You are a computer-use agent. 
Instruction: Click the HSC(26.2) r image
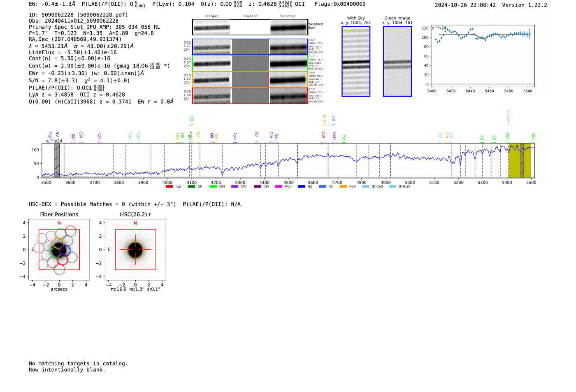135,250
